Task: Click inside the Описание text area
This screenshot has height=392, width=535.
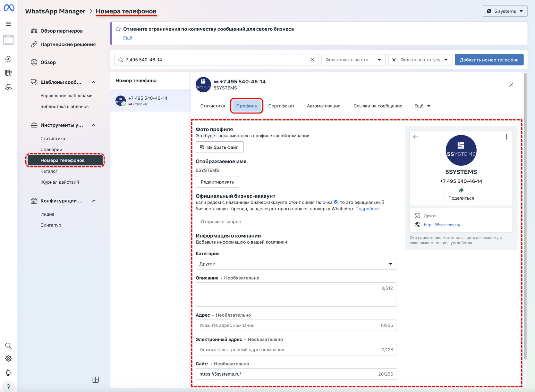Action: point(296,294)
